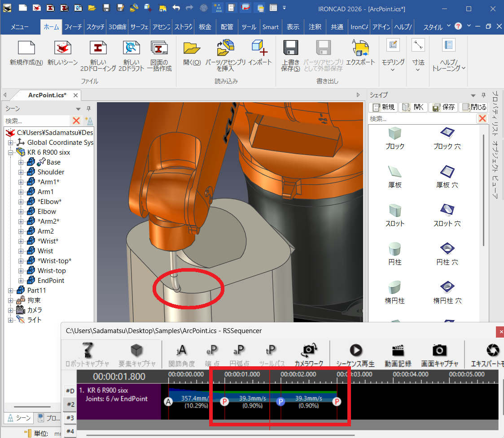Switch to シーン bottom tab
The width and height of the screenshot is (504, 438).
click(x=19, y=418)
